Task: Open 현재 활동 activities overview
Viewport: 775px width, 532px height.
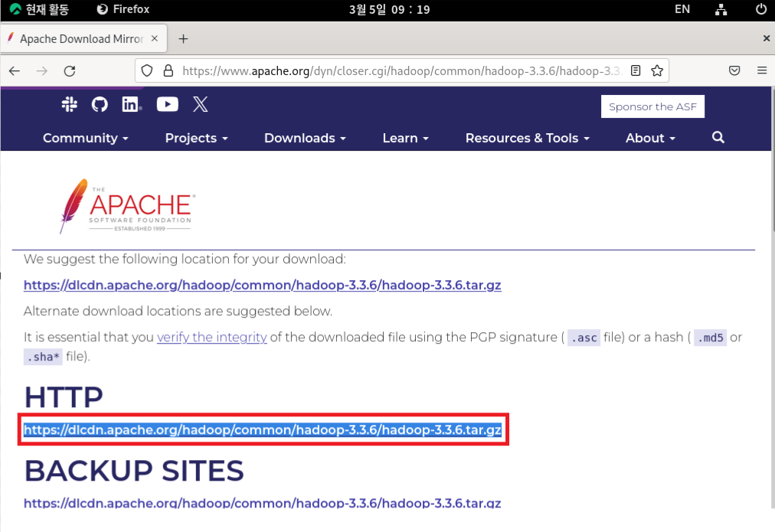Action: 40,9
